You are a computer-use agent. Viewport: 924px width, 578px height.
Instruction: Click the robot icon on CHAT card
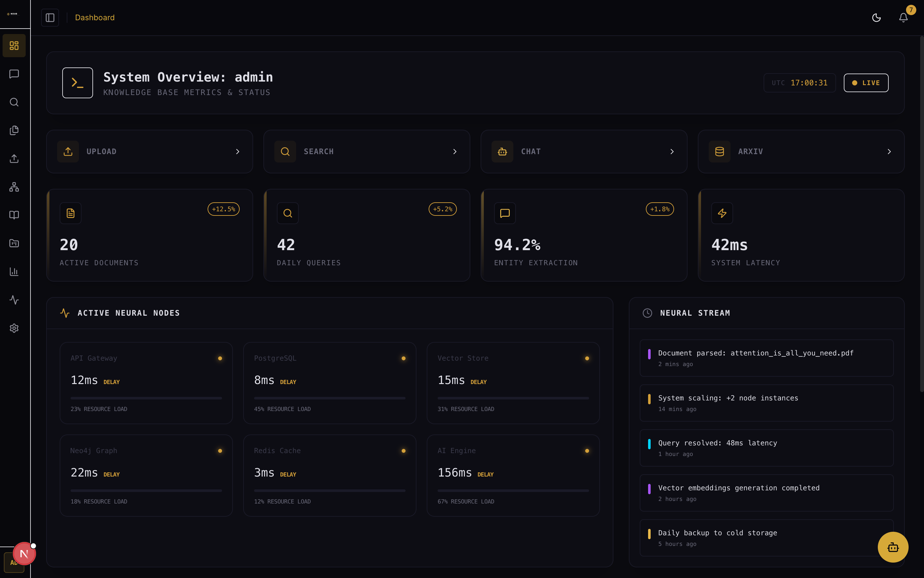(x=502, y=151)
